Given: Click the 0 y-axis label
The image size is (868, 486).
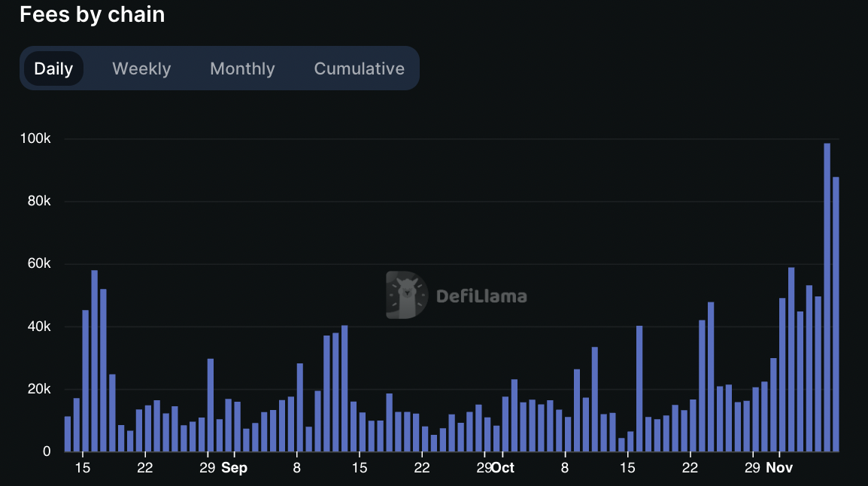Looking at the screenshot, I should pos(47,451).
